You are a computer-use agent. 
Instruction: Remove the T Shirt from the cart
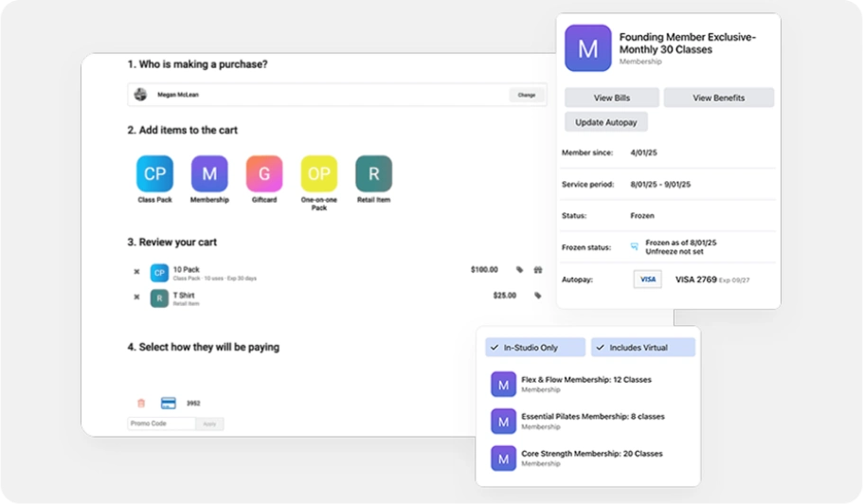coord(136,297)
